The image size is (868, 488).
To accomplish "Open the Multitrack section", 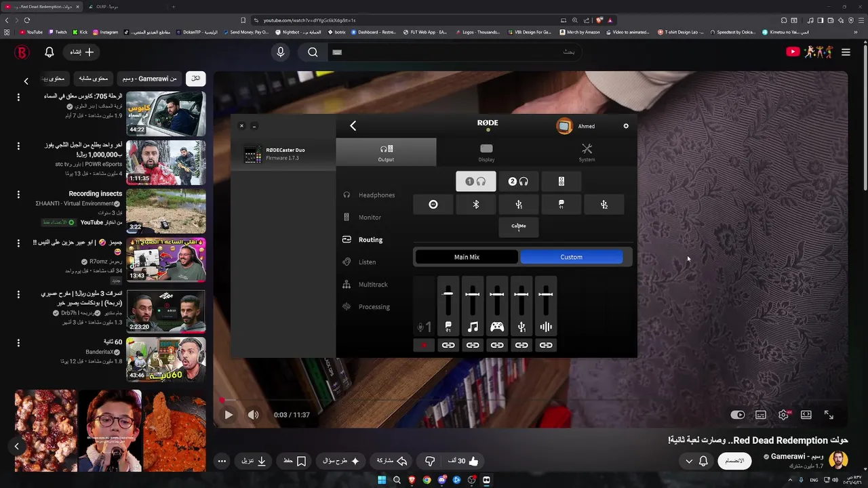I will coord(366,285).
